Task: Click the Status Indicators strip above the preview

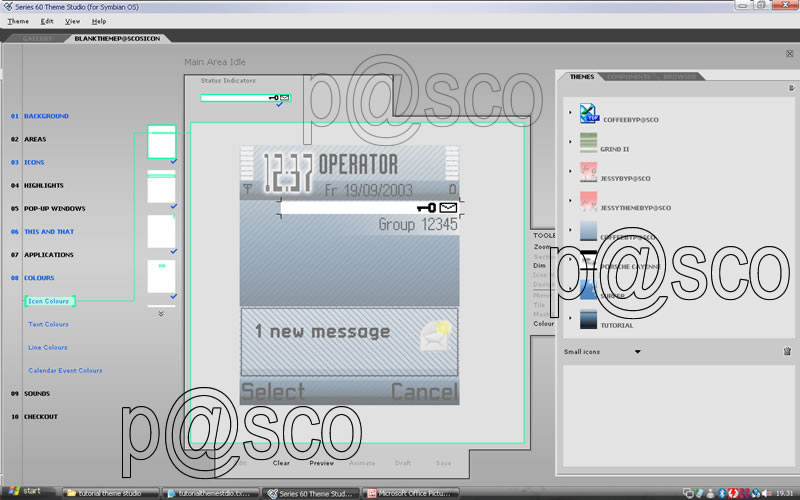Action: click(245, 97)
